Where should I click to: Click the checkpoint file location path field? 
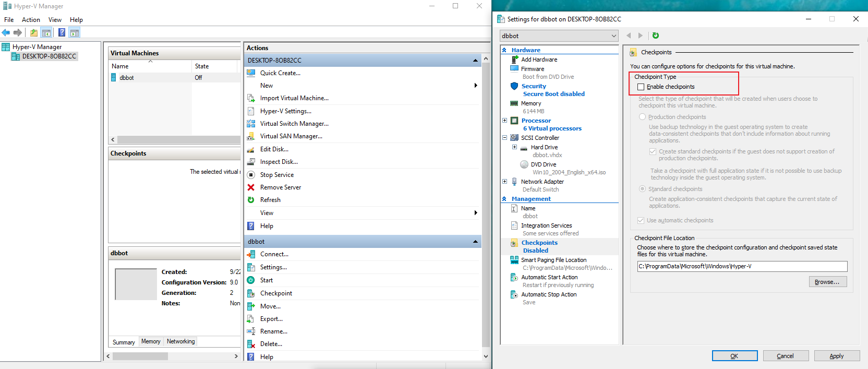coord(742,266)
